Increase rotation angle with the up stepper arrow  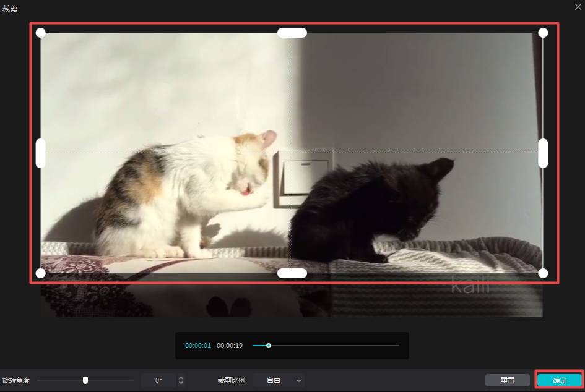point(181,378)
